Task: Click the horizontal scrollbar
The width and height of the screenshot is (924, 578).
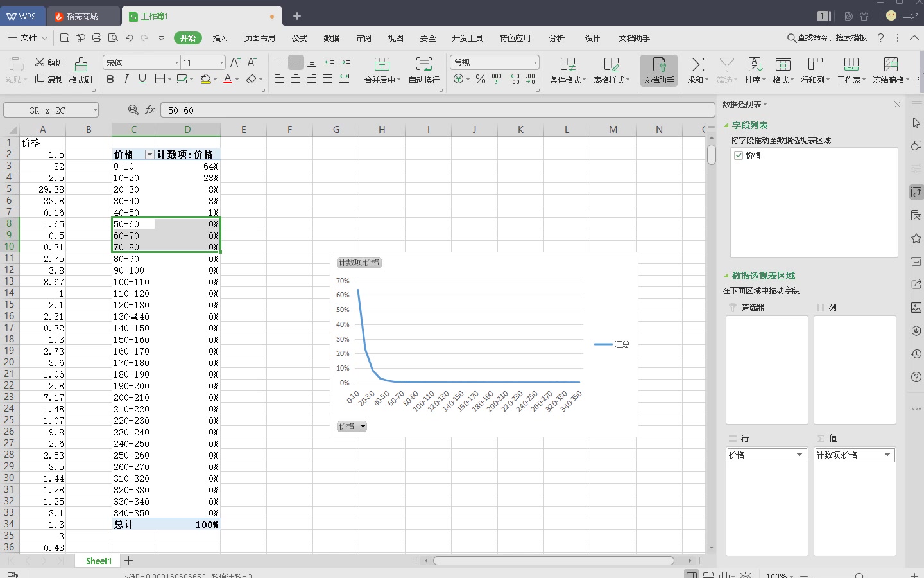Action: point(553,561)
